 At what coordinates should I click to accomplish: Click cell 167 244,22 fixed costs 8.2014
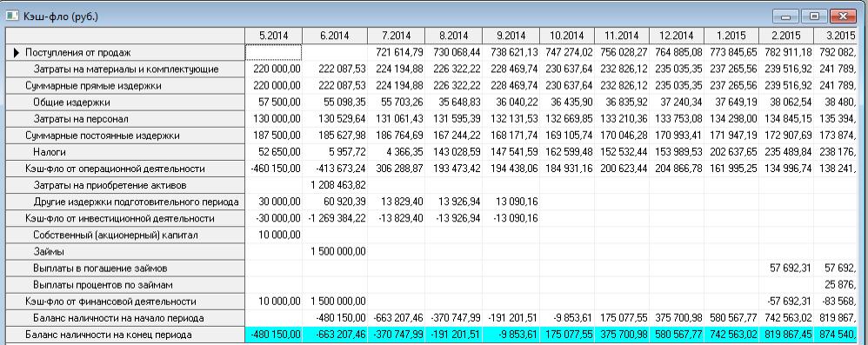[453, 136]
